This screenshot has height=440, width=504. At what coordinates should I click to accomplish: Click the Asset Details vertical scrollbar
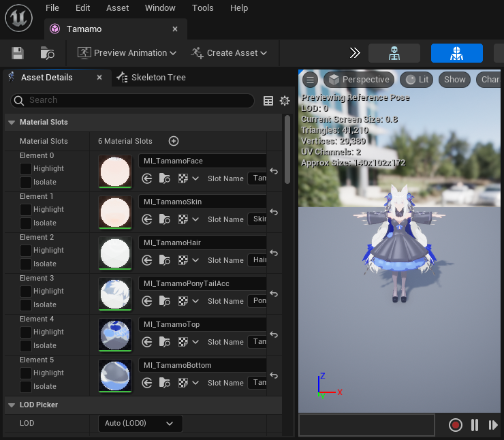coord(287,150)
